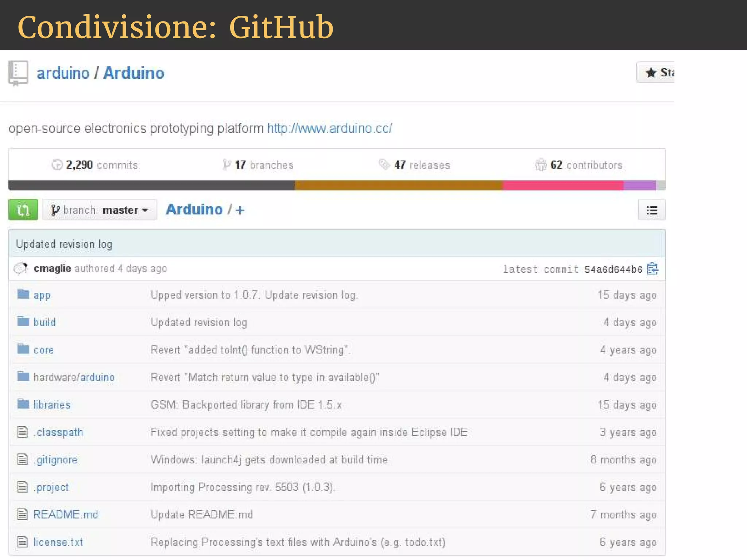Open 'Replacing Processing's text files' commit message
Viewport: 747px width, 560px height.
coord(298,542)
